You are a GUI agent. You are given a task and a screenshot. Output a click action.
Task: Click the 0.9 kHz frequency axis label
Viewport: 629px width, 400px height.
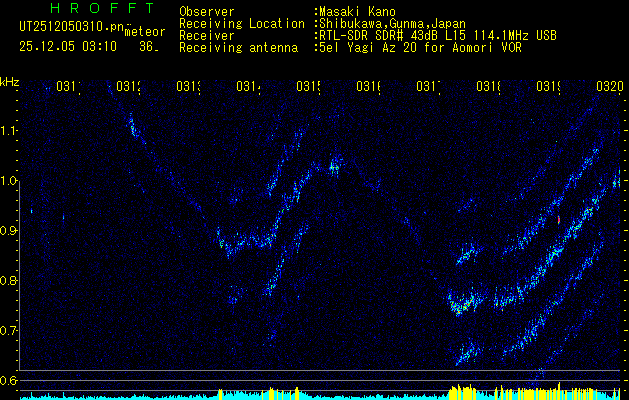click(8, 231)
